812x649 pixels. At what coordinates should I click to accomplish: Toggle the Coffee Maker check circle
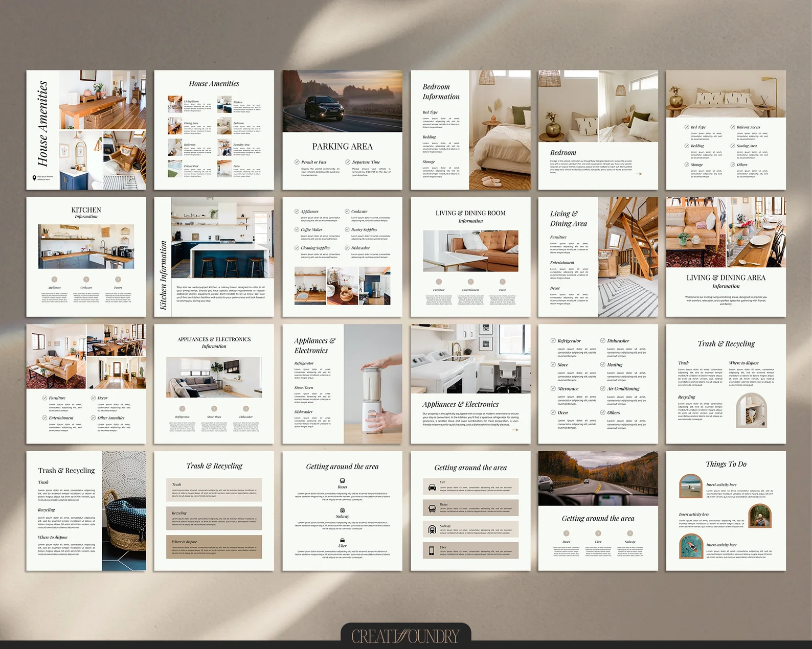click(x=297, y=229)
